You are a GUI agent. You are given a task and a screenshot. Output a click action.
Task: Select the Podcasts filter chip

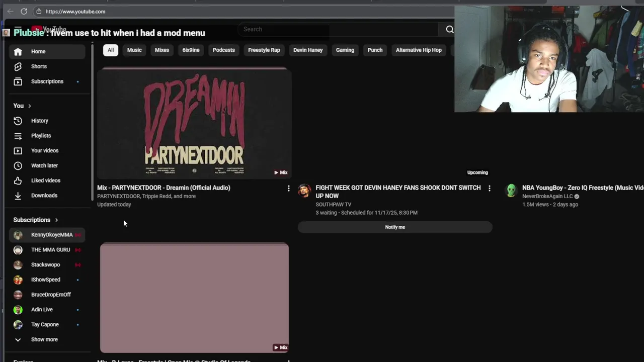(x=224, y=50)
